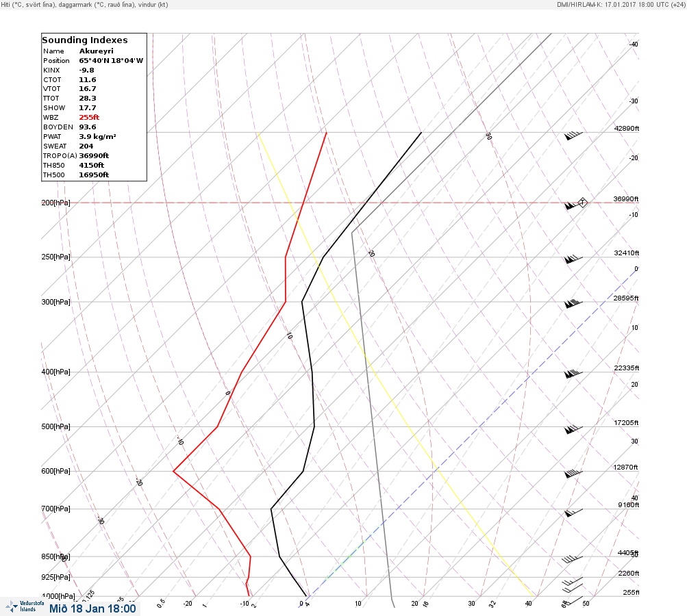Click the wind barb at 400hPa level

573,374
